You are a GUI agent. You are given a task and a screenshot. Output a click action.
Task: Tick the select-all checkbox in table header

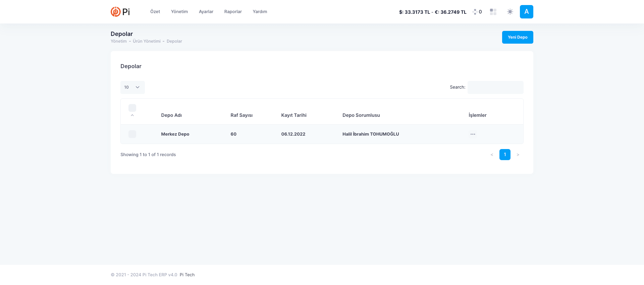click(132, 108)
